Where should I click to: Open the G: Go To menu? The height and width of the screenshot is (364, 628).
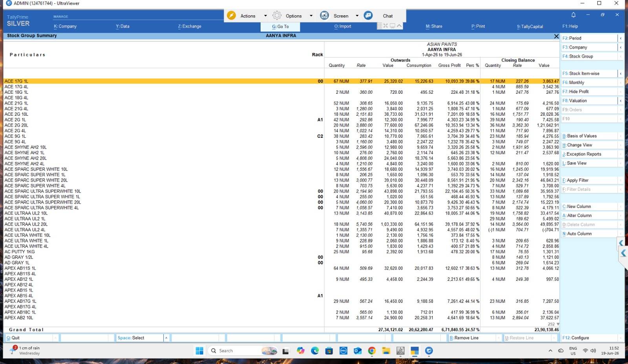(x=280, y=27)
